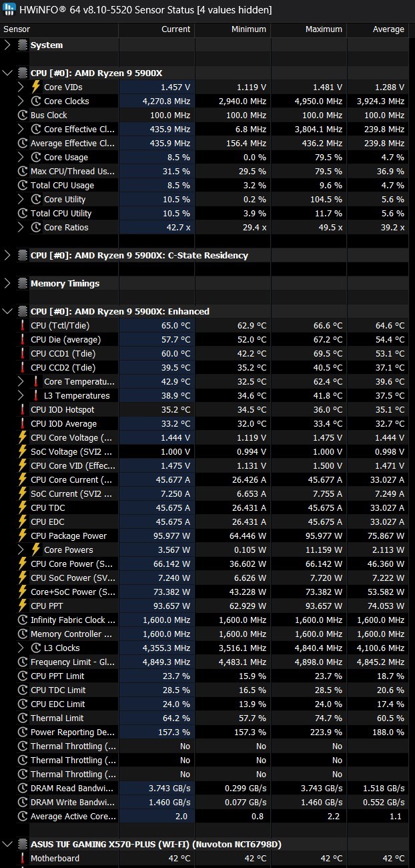Image resolution: width=415 pixels, height=868 pixels.
Task: Click the chip icon of Memory Timings group
Action: click(23, 284)
